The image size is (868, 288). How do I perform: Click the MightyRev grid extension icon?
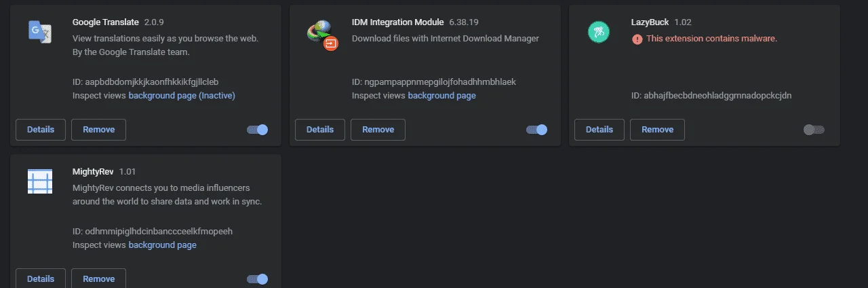click(x=40, y=181)
